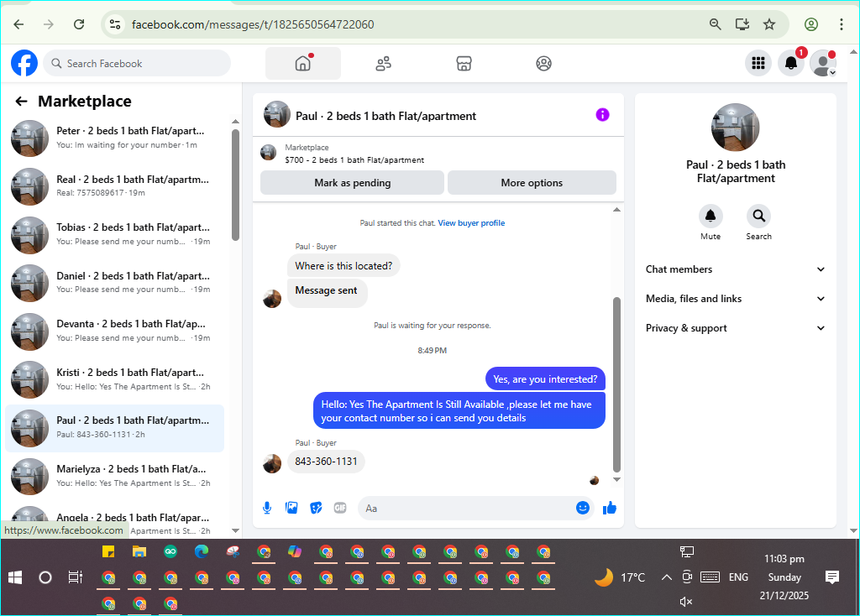Click the Facebook logo

pyautogui.click(x=24, y=63)
